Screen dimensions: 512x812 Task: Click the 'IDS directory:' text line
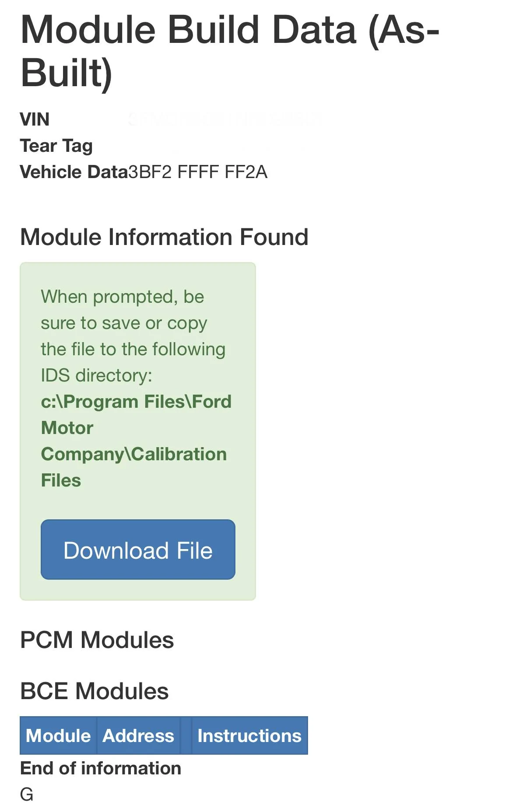[97, 375]
